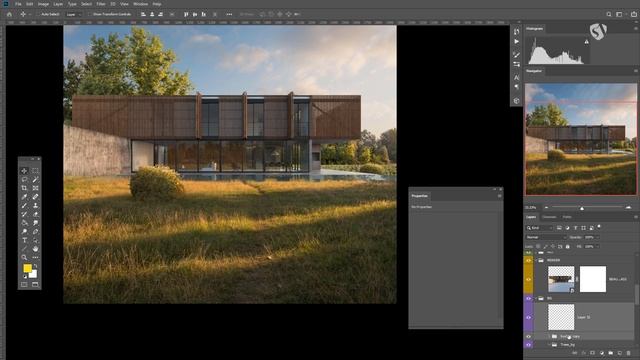
Task: Delete layer with the trash icon
Action: click(629, 353)
